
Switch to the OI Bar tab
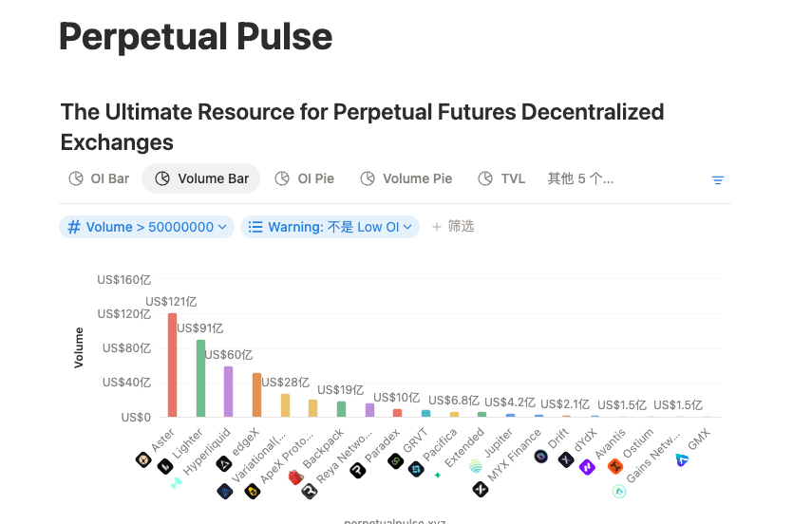coord(100,178)
